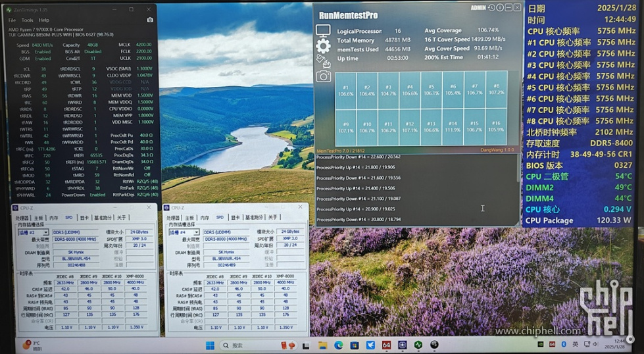Switch to 基准跑分 tab in the slot #4 CPU-Z window
The image size is (644, 354).
(x=254, y=217)
